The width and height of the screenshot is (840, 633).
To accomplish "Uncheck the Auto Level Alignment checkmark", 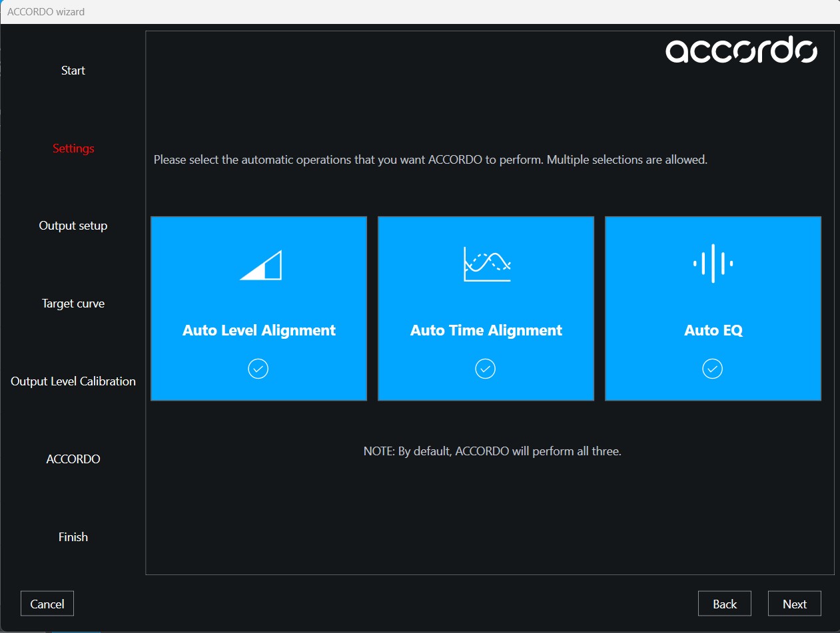I will pyautogui.click(x=258, y=369).
